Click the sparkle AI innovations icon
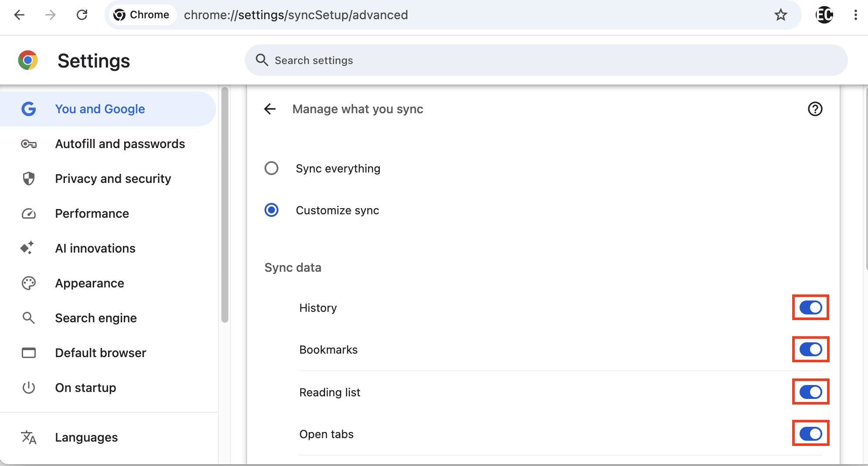This screenshot has width=868, height=466. pos(27,247)
